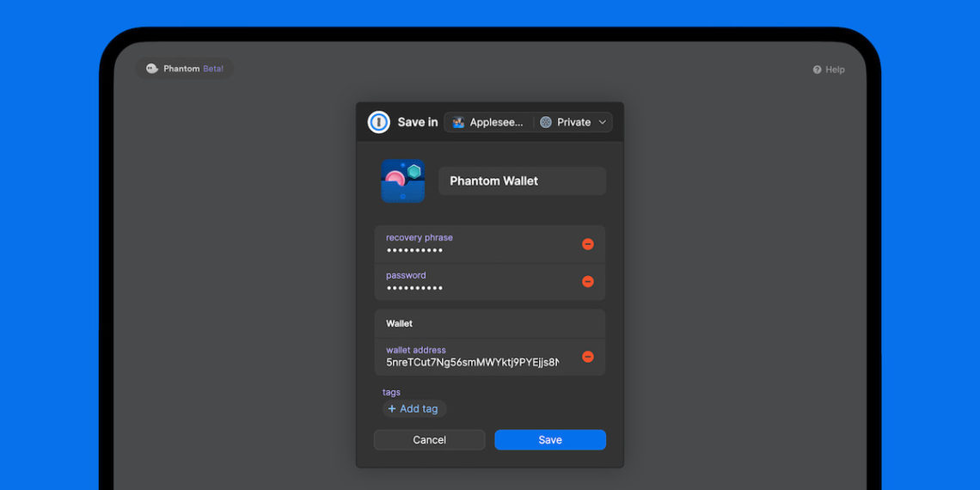980x490 pixels.
Task: Cancel saving the item
Action: (x=429, y=440)
